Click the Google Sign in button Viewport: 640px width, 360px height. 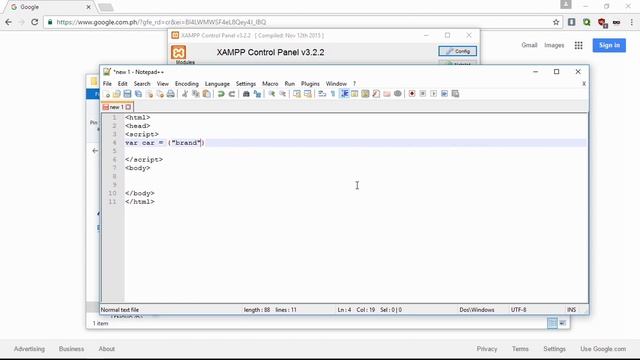(x=609, y=45)
